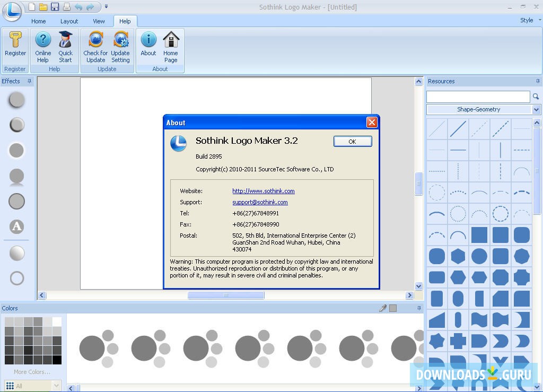Choose the first gray color scheme thumbnail
The height and width of the screenshot is (392, 543).
tap(99, 349)
